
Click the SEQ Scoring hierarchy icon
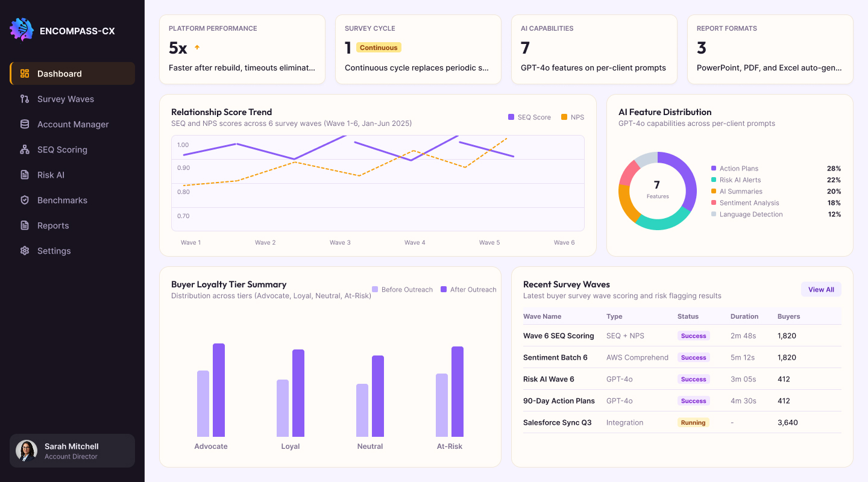coord(25,149)
